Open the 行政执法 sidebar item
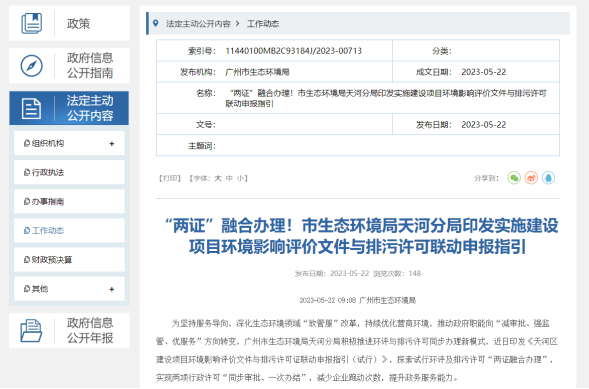 (69, 172)
